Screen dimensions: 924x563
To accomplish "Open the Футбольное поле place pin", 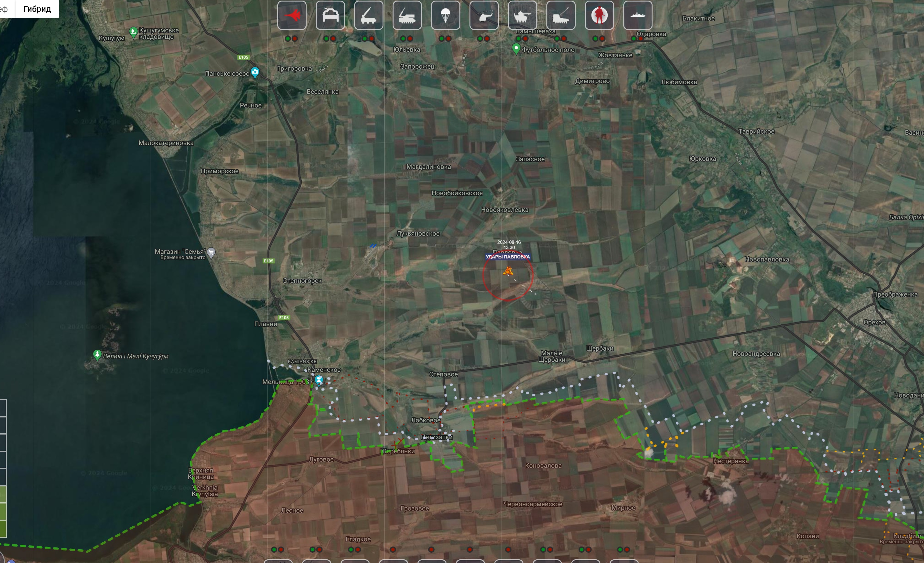I will [516, 49].
